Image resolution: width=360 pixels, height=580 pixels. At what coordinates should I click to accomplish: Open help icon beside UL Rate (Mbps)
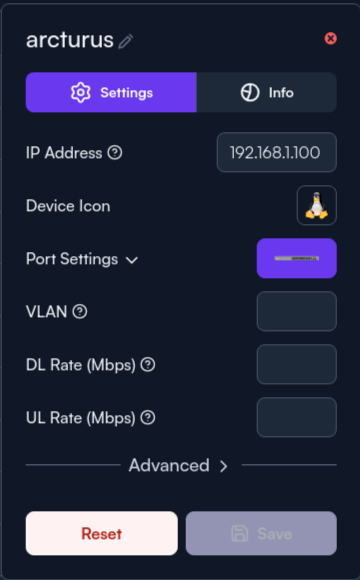pos(148,418)
